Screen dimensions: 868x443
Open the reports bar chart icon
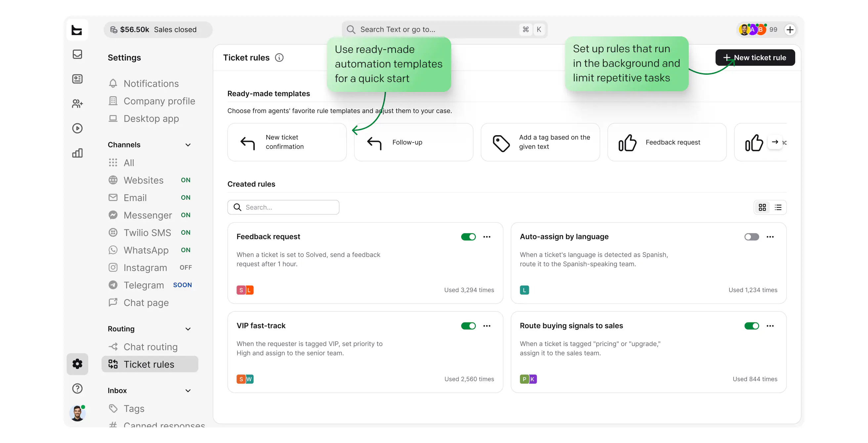pos(77,153)
